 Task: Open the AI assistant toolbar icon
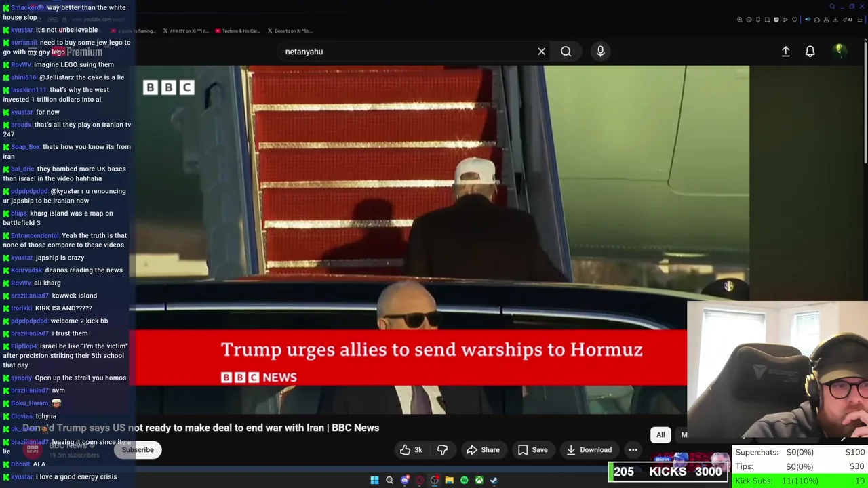tap(848, 20)
